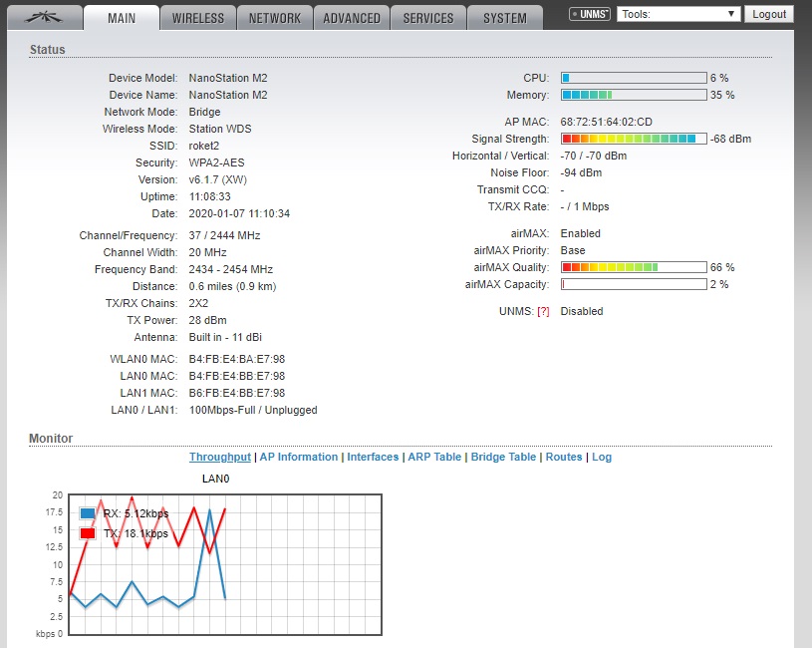Click the Network Mode value Bridge
This screenshot has height=648, width=812.
(x=204, y=112)
